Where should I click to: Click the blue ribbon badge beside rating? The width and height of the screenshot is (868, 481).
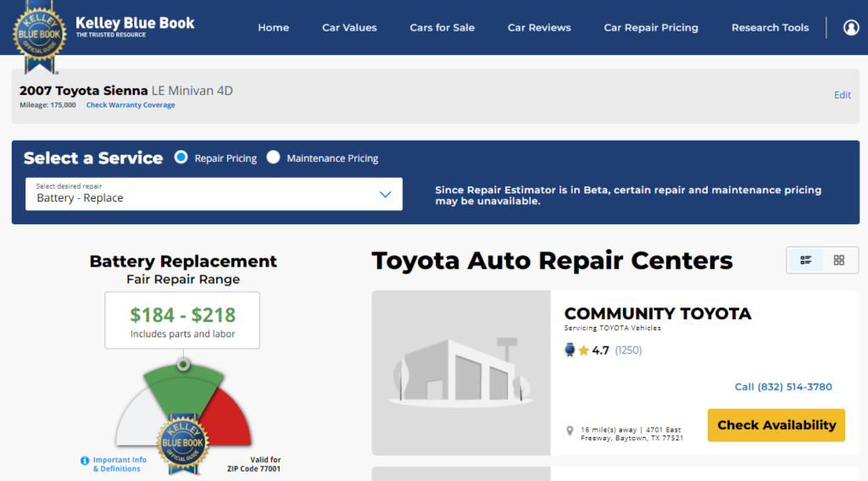[570, 350]
